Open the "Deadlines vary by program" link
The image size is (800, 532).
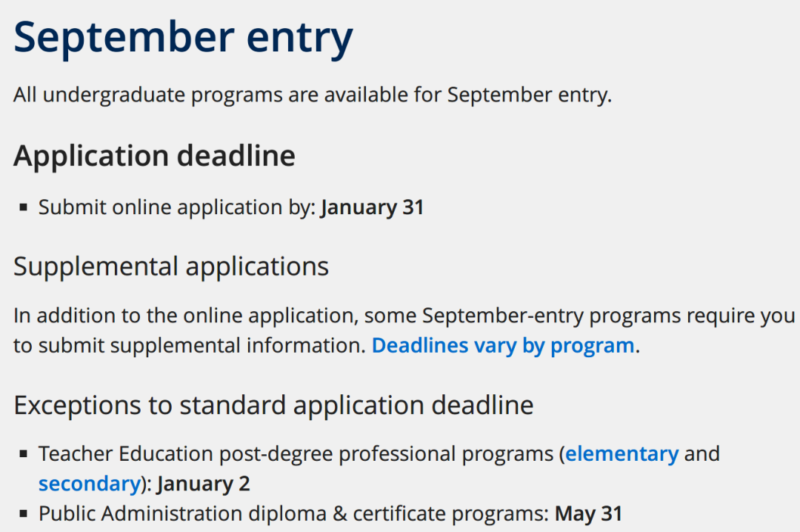502,346
